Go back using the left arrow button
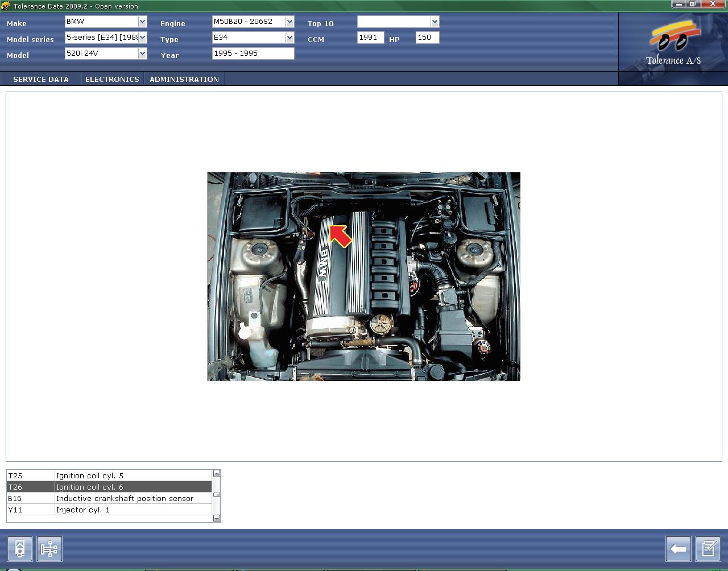The width and height of the screenshot is (728, 571). [678, 549]
